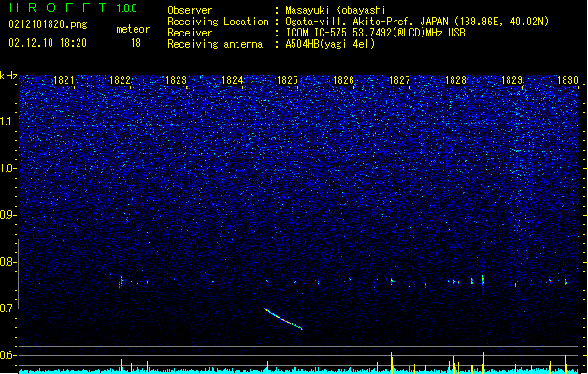Click the 0.8 kHz axis label
Viewport: 588px width, 374px height.
click(x=7, y=262)
